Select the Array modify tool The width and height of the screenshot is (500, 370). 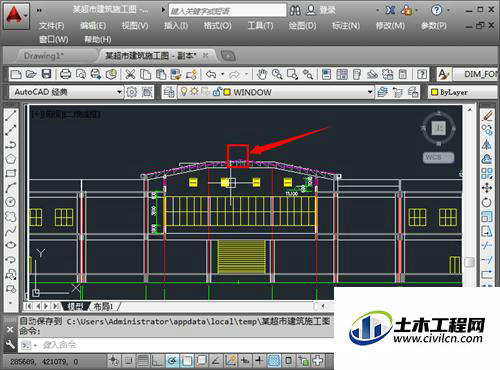point(487,173)
